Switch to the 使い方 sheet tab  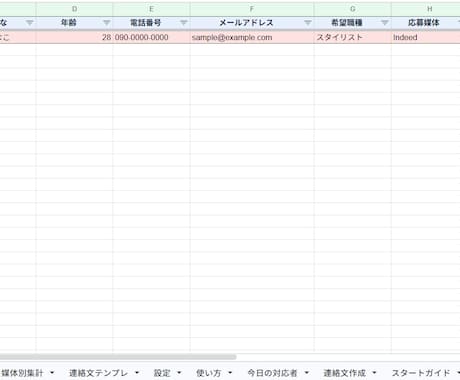(209, 373)
